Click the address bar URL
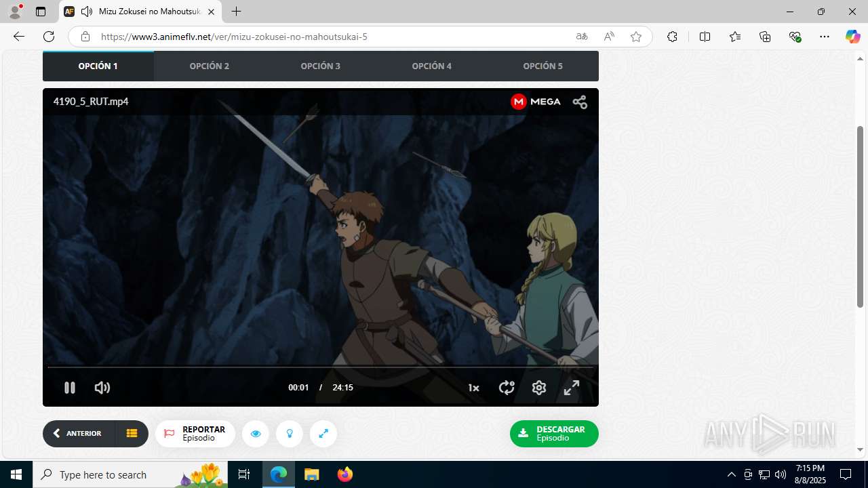Image resolution: width=868 pixels, height=488 pixels. pos(234,37)
